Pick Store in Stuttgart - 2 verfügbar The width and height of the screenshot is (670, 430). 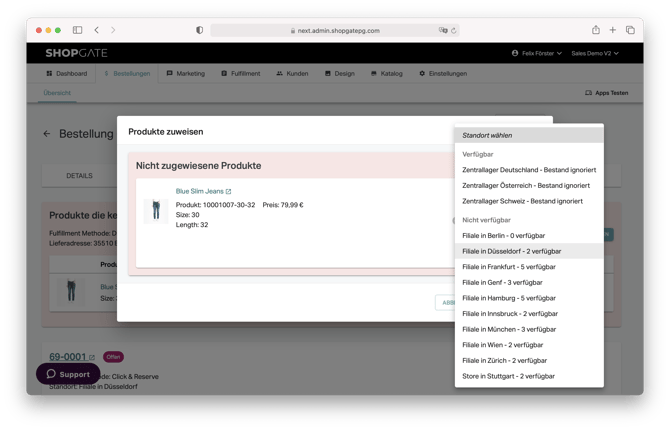(508, 376)
